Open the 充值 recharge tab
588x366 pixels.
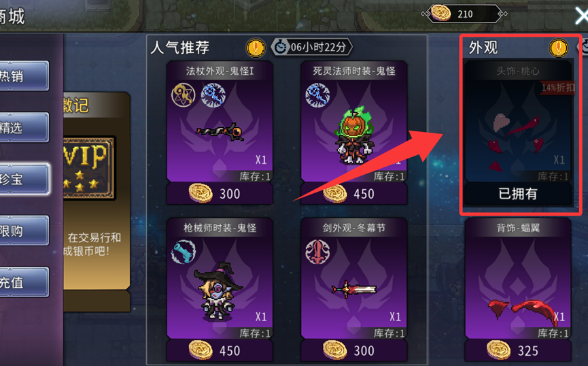(x=23, y=282)
